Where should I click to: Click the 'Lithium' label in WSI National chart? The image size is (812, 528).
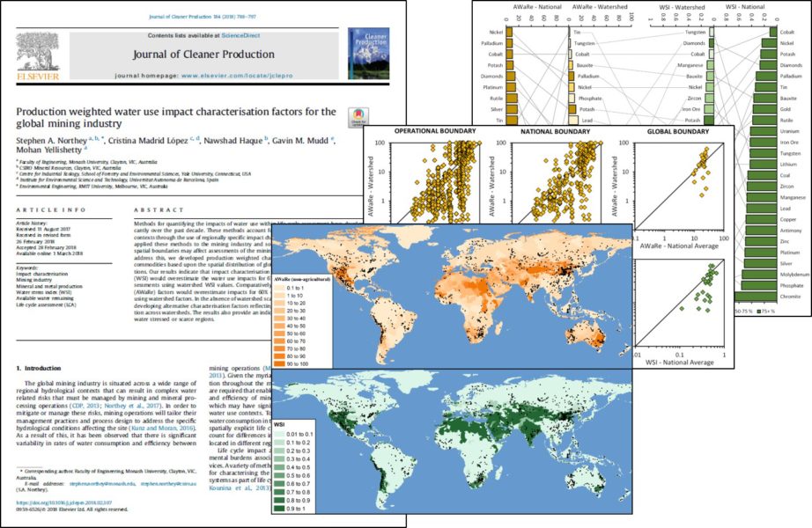pos(789,165)
